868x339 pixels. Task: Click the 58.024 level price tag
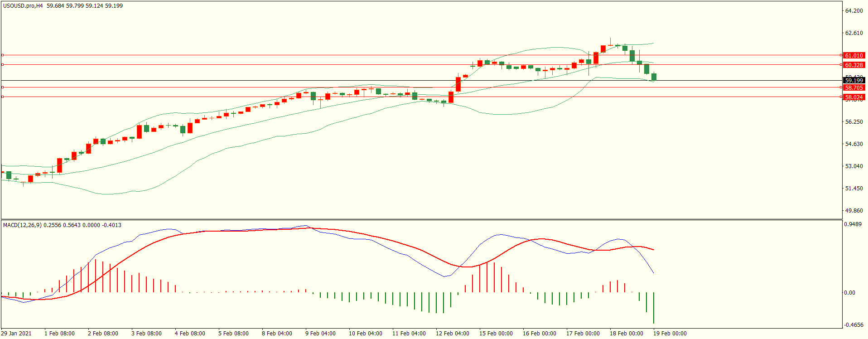pyautogui.click(x=854, y=97)
